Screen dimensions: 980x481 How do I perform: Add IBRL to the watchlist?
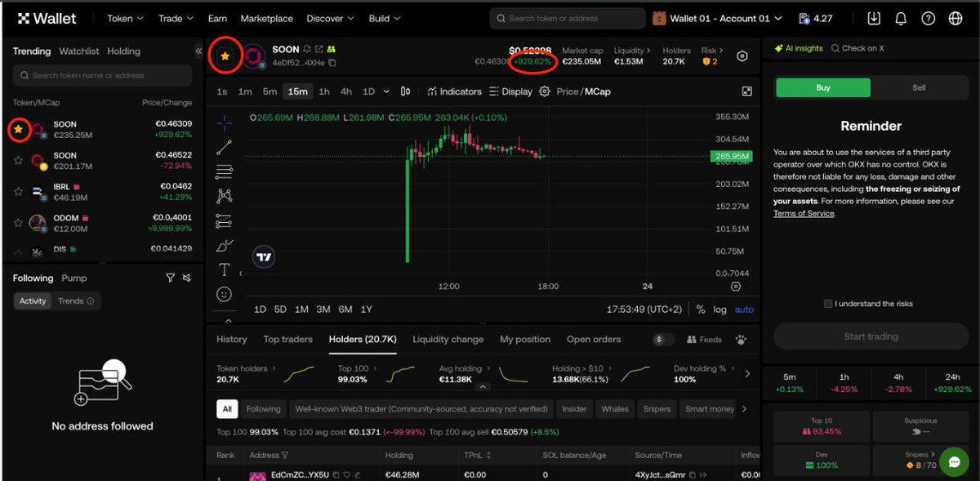point(18,191)
